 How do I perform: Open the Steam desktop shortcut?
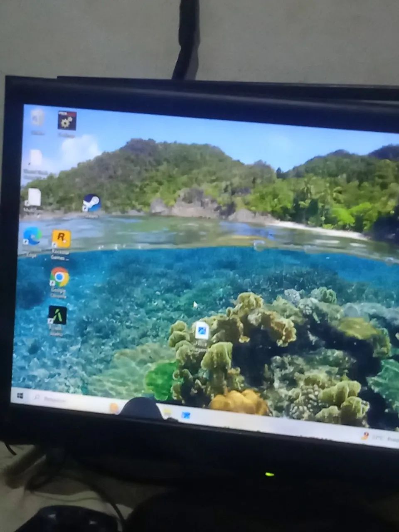click(91, 204)
